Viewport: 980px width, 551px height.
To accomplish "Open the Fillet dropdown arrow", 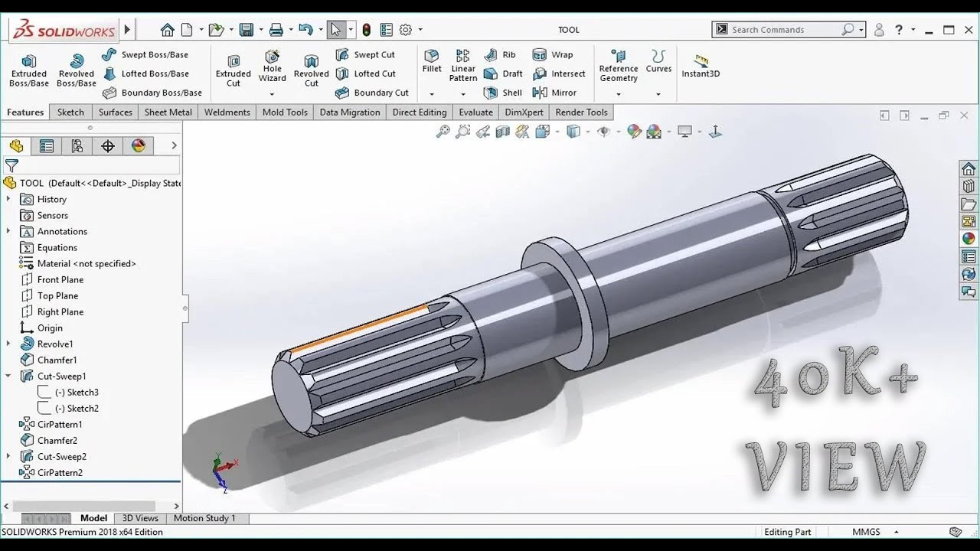I will (432, 94).
